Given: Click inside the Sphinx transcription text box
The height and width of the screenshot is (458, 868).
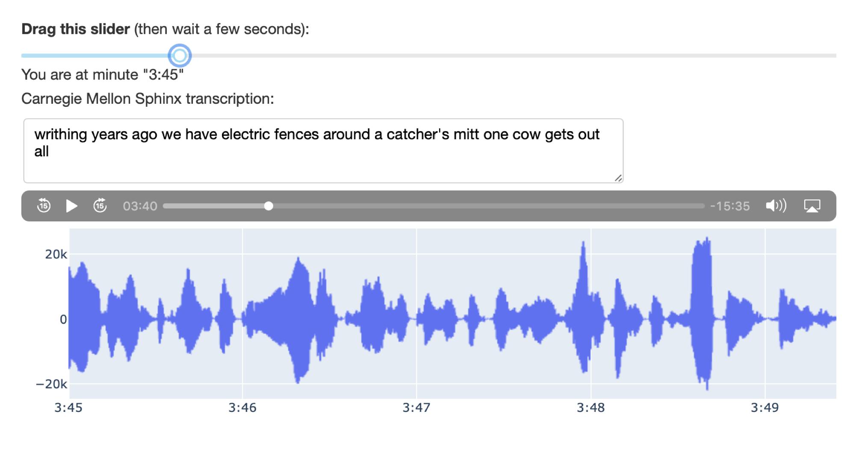Looking at the screenshot, I should (x=323, y=151).
